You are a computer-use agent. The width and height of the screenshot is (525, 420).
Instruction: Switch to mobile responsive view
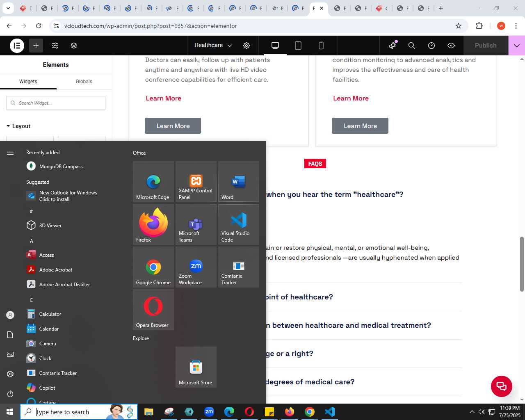[x=321, y=46]
